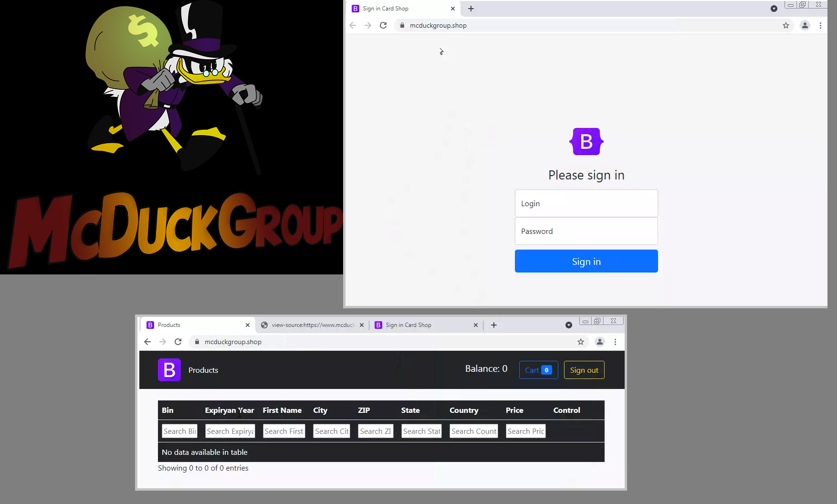Close the 'Sign in Card Shop' tab in the top browser
Screen dimensions: 837x504
click(x=453, y=9)
